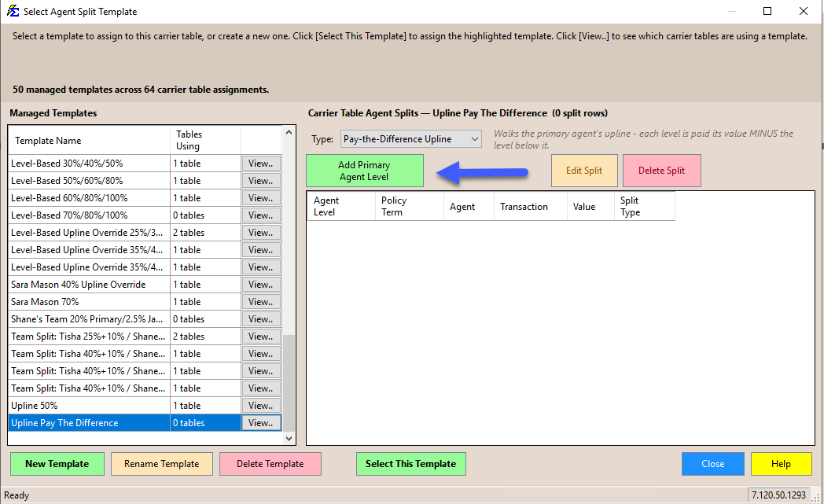The image size is (824, 504).
Task: Open the Type dropdown showing Pay-the-Difference Upline
Action: [x=411, y=138]
